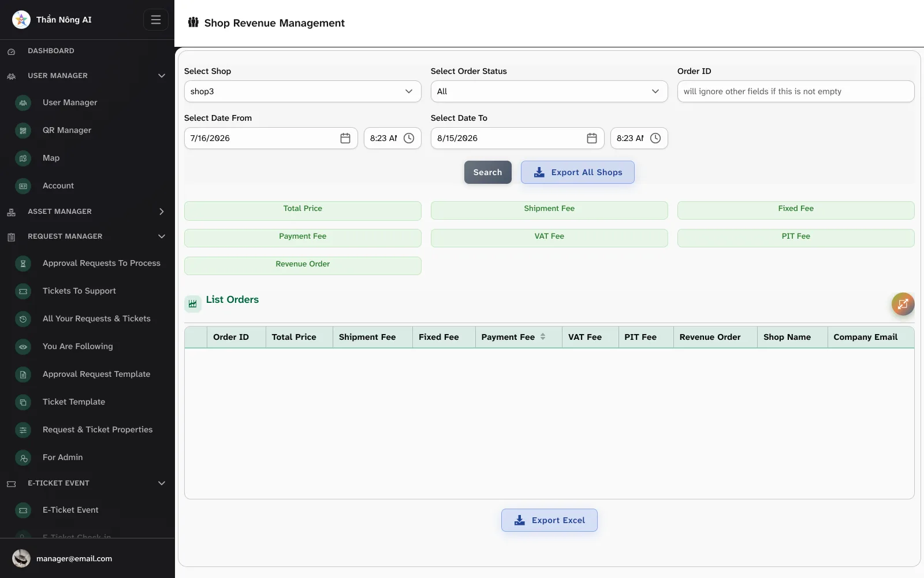This screenshot has width=924, height=578.
Task: Click the All Your Requests & Tickets history icon
Action: point(23,319)
